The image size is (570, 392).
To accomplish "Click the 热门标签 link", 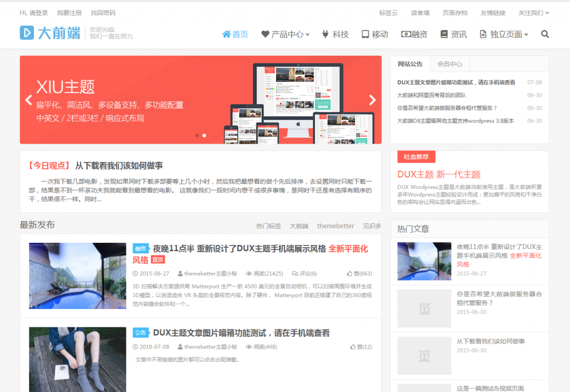I will click(269, 226).
